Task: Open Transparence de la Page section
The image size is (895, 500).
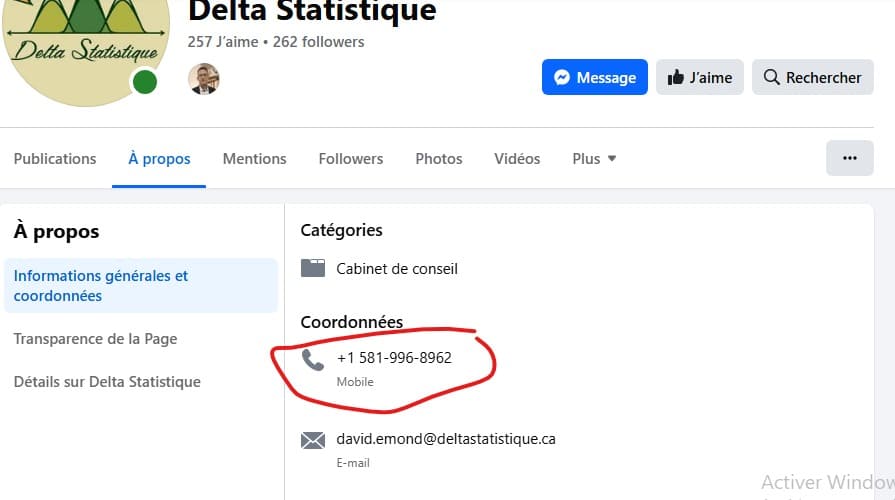Action: point(95,339)
